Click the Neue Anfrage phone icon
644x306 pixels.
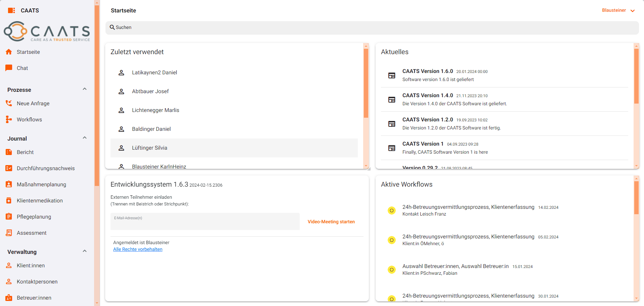[x=9, y=103]
